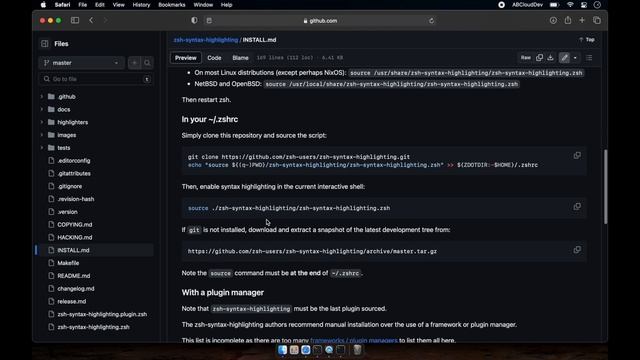Open new Safari tab plus
This screenshot has width=640, height=360.
pos(582,20)
